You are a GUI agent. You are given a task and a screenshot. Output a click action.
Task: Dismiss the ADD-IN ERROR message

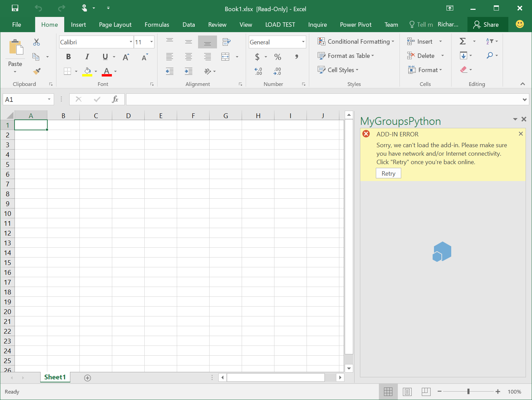[x=521, y=134]
